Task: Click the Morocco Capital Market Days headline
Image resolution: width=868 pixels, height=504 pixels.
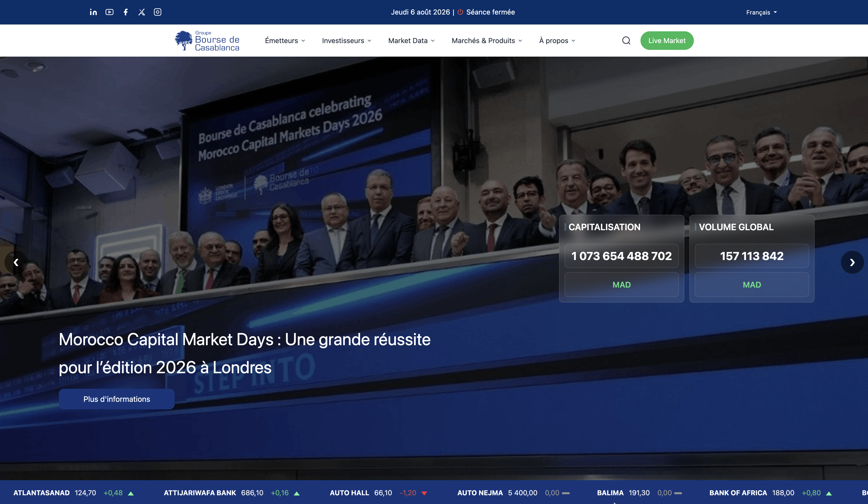Action: pos(245,353)
